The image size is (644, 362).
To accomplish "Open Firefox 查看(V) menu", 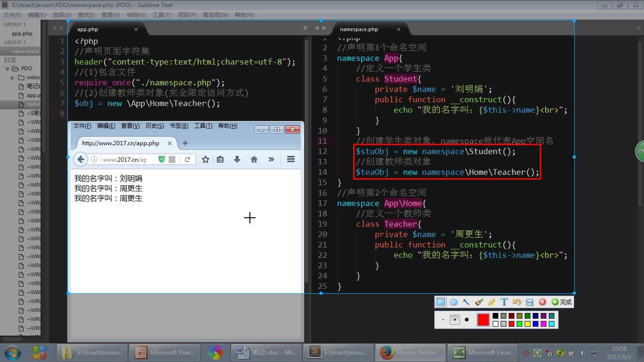I will (130, 126).
